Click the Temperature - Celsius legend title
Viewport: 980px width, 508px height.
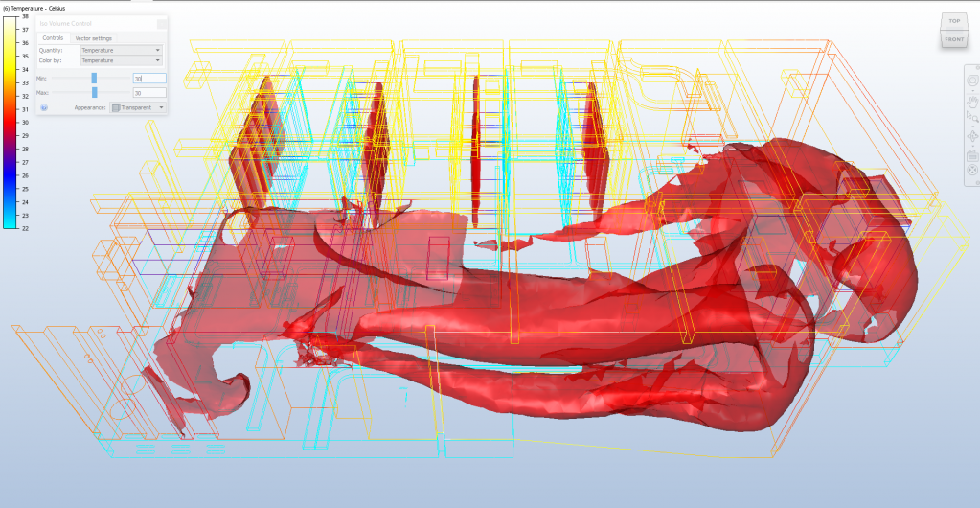click(x=34, y=8)
